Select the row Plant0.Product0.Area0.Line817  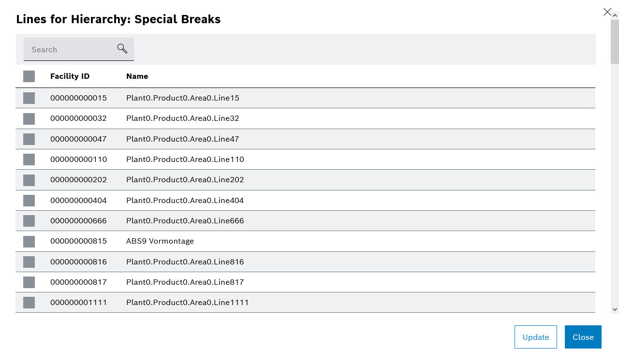(x=185, y=282)
